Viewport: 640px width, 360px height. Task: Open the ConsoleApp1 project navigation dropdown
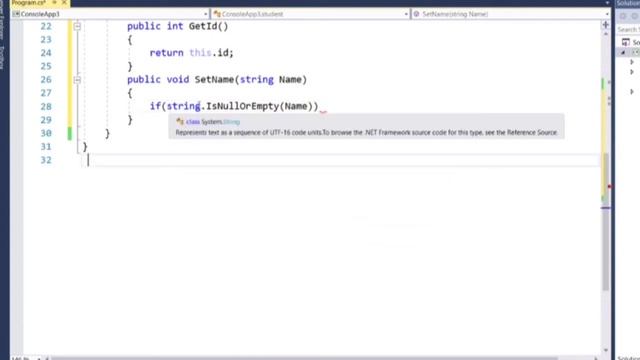[x=205, y=14]
